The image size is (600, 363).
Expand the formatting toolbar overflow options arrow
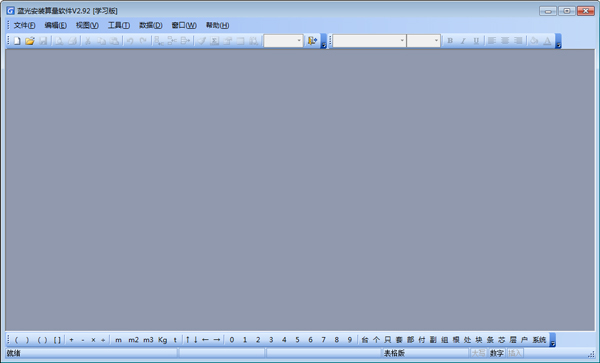click(558, 41)
